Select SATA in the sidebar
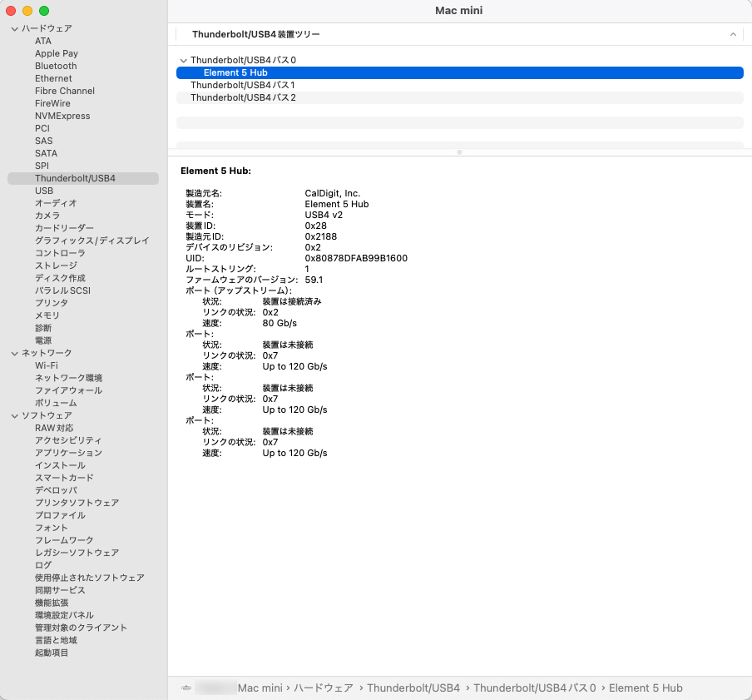This screenshot has height=700, width=752. click(x=46, y=153)
